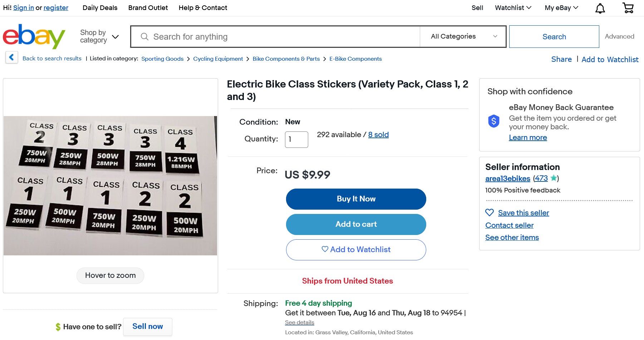
Task: Go to Brand Outlet
Action: point(148,8)
